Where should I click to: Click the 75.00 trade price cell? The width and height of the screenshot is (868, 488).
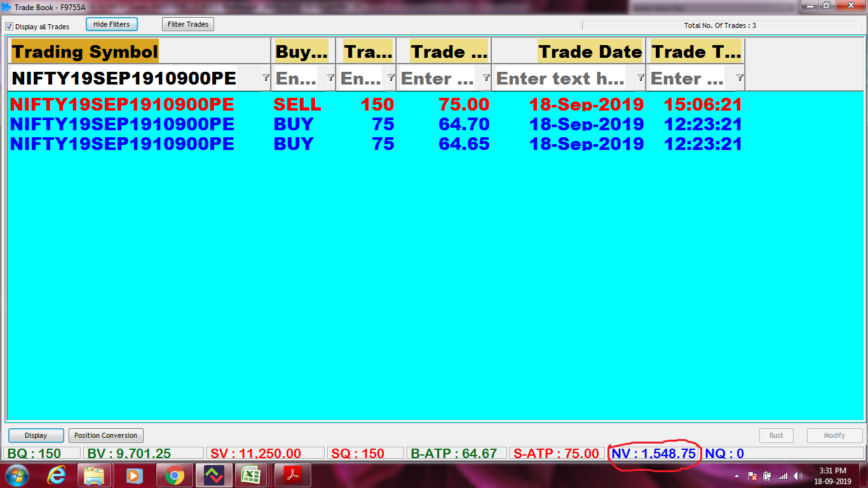pyautogui.click(x=465, y=104)
